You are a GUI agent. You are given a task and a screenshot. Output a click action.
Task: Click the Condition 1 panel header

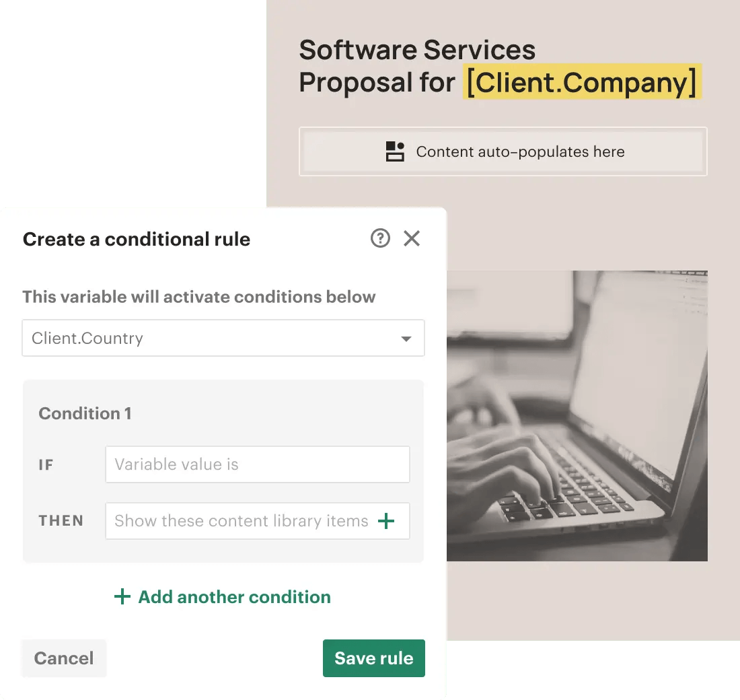point(85,413)
